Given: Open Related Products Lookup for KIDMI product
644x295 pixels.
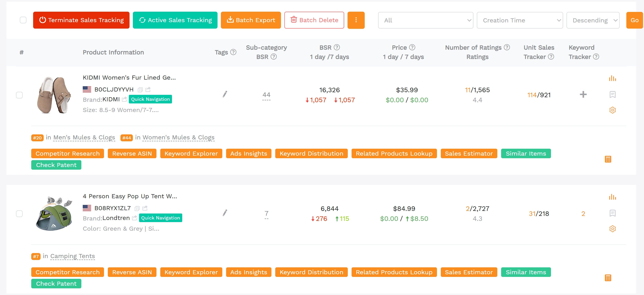Looking at the screenshot, I should [394, 153].
